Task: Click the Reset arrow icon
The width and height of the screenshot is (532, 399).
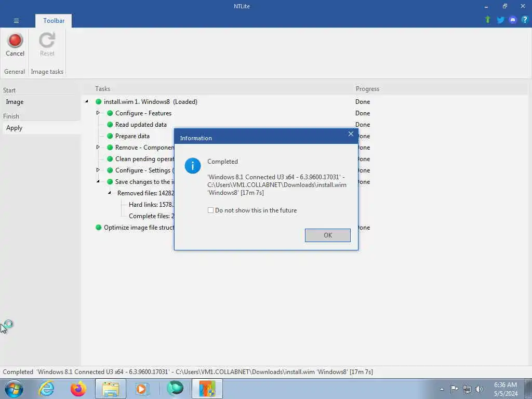Action: click(47, 41)
